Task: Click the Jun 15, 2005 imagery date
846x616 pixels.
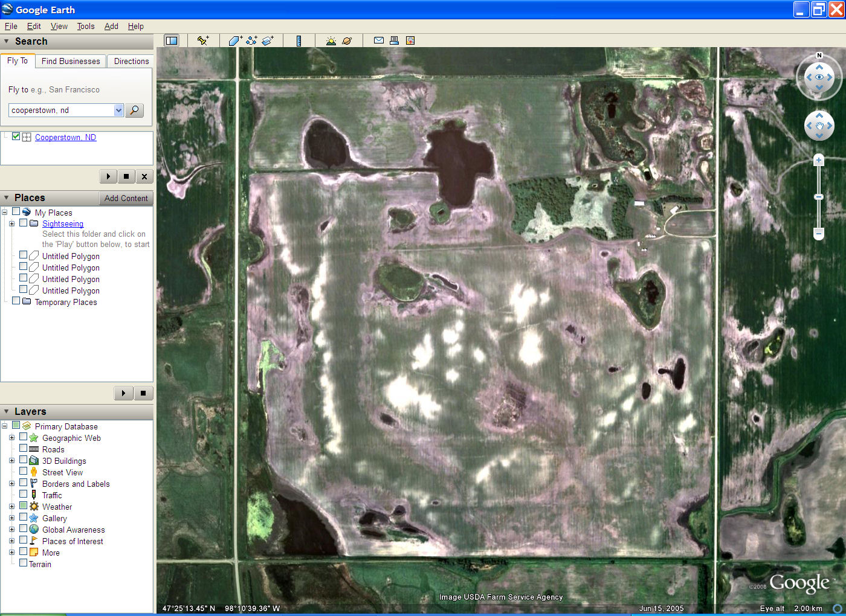Action: 662,608
